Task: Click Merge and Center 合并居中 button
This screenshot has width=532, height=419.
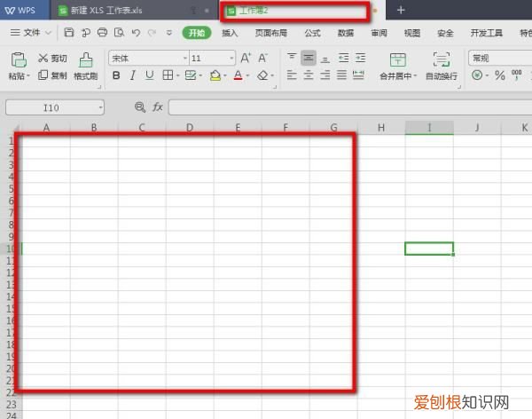Action: 397,67
